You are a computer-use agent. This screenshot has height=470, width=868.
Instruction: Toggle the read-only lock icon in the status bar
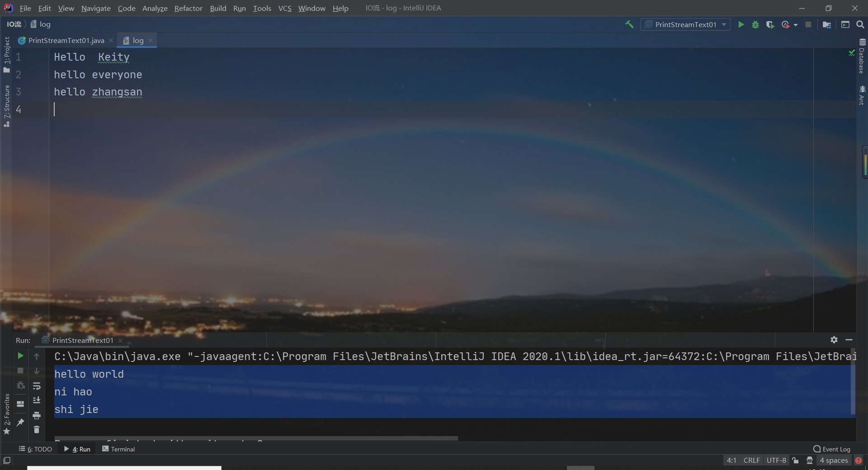796,461
